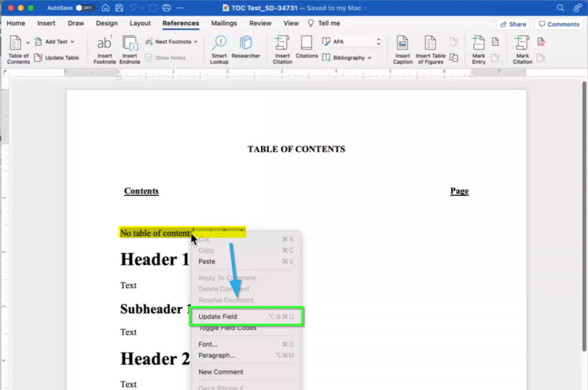Open the Researcher pane

click(246, 44)
